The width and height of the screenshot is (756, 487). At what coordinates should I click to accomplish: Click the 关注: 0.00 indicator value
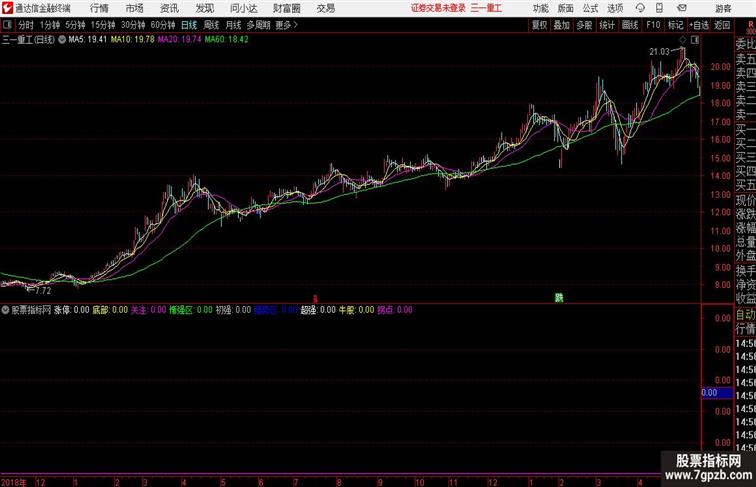click(148, 310)
